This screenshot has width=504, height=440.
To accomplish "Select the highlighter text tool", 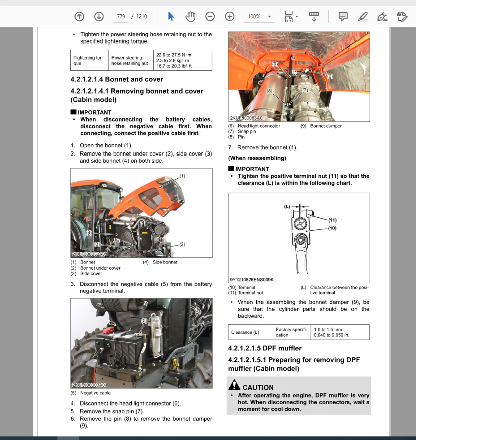I will pyautogui.click(x=363, y=17).
